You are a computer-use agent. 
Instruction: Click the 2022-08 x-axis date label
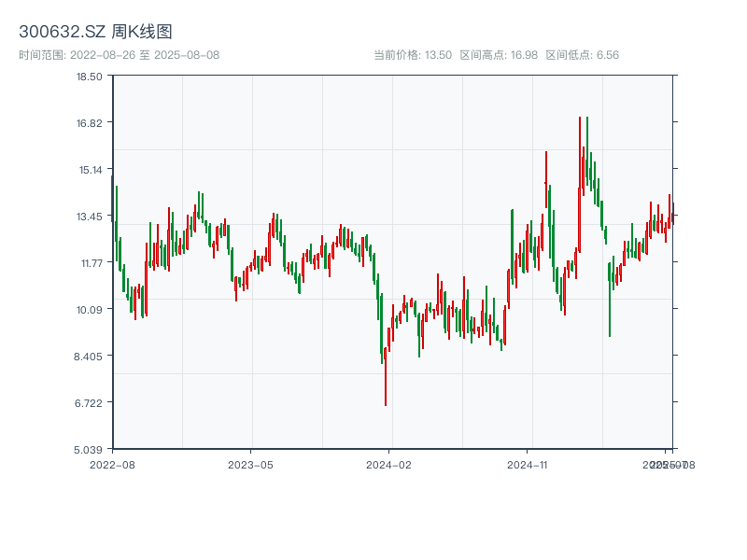[112, 464]
